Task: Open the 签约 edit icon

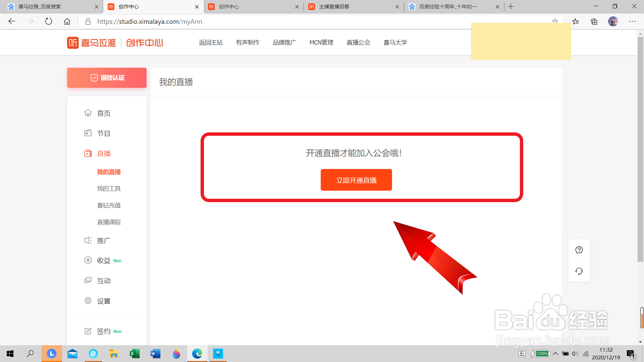Action: tap(88, 331)
